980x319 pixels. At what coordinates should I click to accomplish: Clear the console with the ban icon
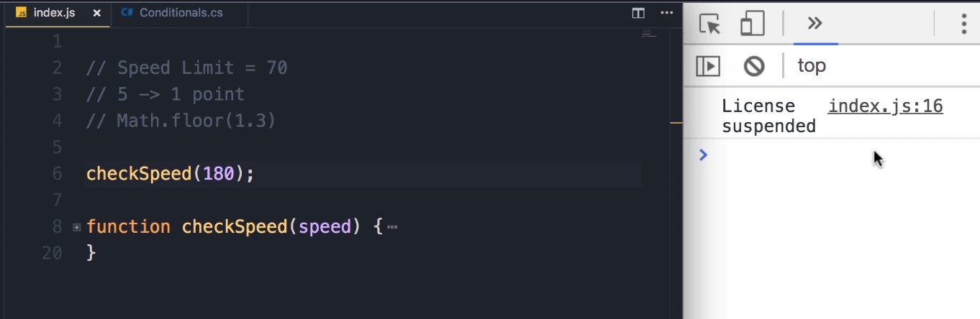(753, 66)
